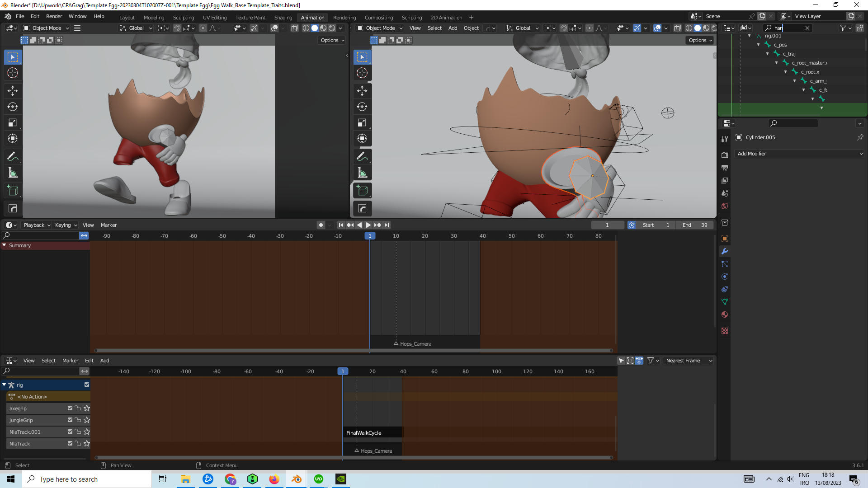Select the Cursor tool in left viewport
868x488 pixels.
coord(13,73)
